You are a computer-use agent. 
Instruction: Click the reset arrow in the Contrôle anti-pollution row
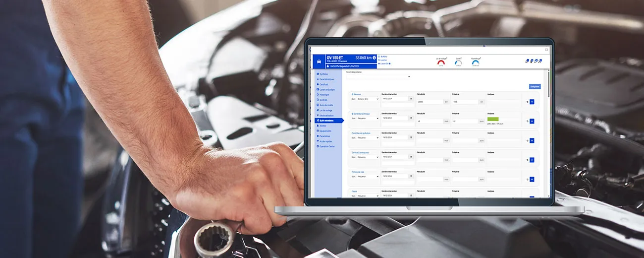(527, 140)
